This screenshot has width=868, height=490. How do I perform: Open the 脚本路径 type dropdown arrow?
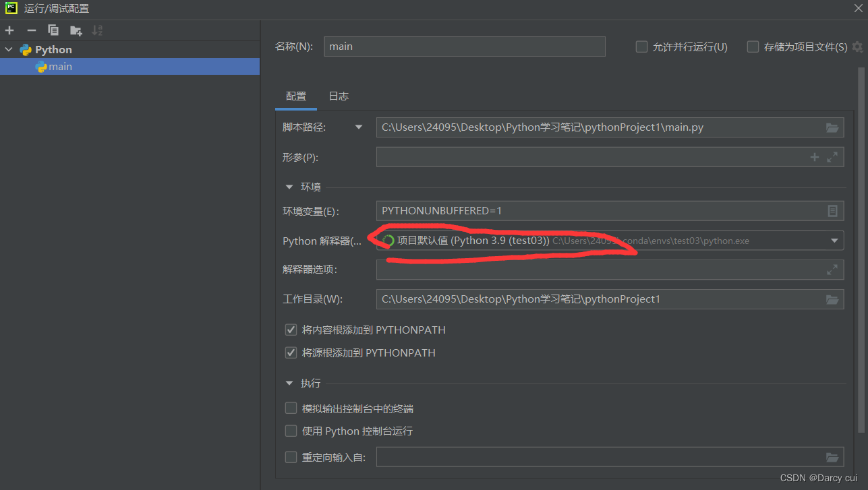point(359,127)
